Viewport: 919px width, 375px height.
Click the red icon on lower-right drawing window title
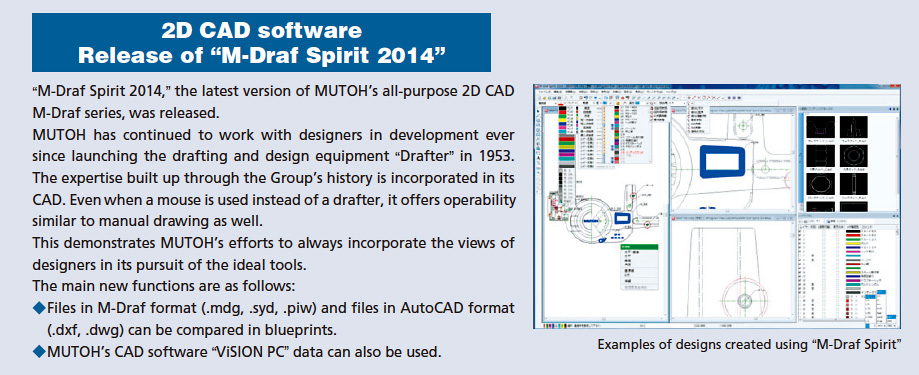pos(673,219)
